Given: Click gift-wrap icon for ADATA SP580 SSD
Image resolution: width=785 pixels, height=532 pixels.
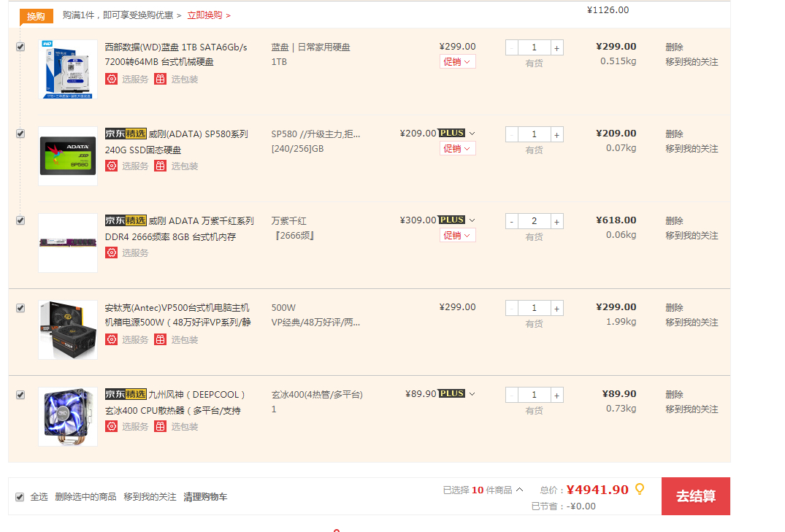Looking at the screenshot, I should (x=160, y=166).
